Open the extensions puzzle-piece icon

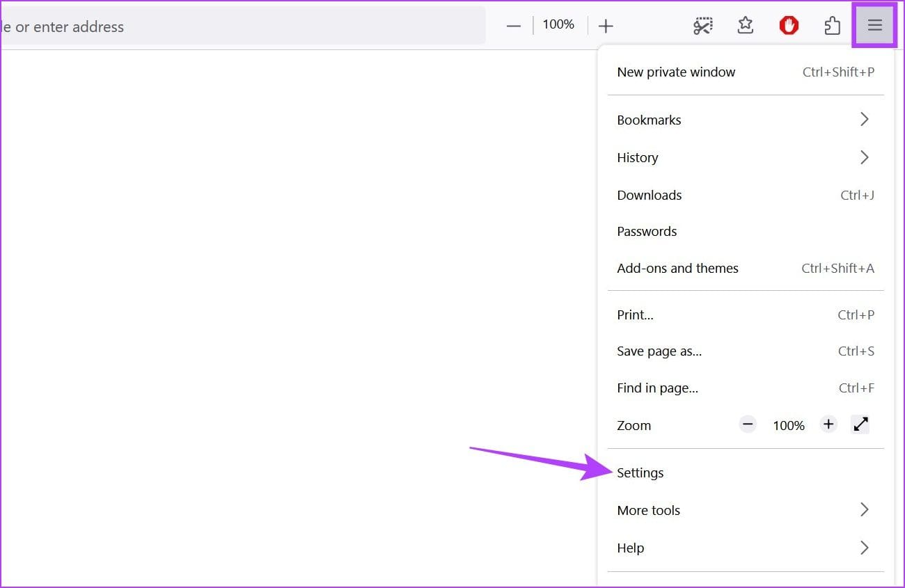(832, 26)
